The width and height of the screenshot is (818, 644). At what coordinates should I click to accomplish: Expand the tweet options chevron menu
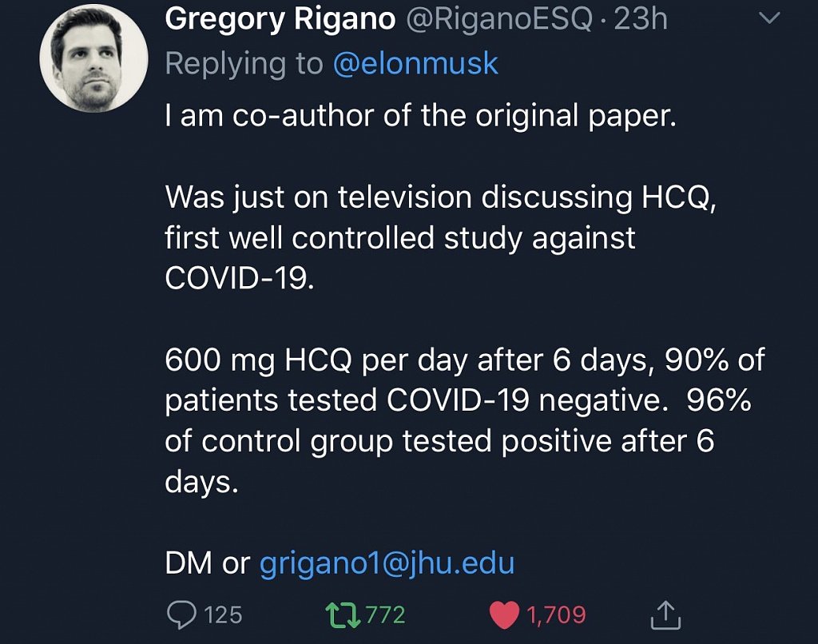pos(769,18)
